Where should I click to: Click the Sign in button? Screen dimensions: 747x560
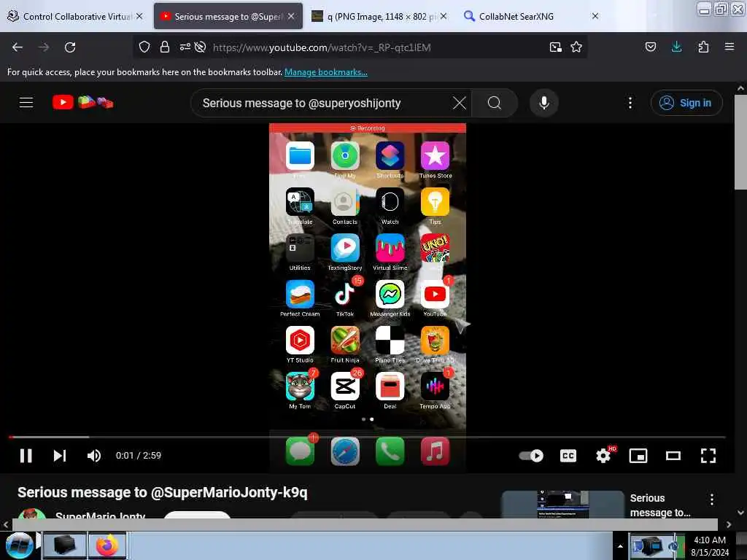point(686,103)
